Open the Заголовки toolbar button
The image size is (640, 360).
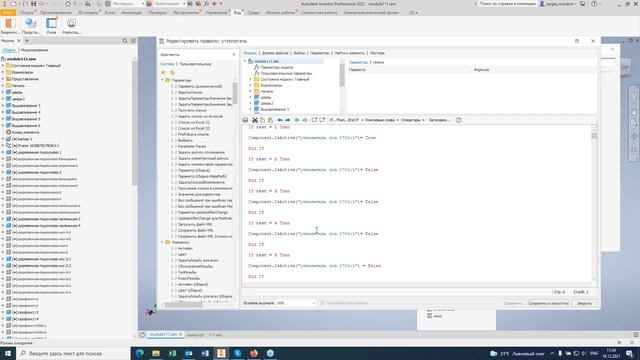click(x=439, y=120)
